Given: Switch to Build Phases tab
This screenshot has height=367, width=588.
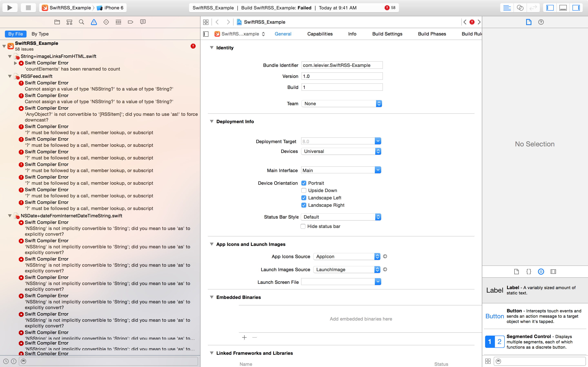Looking at the screenshot, I should 432,34.
